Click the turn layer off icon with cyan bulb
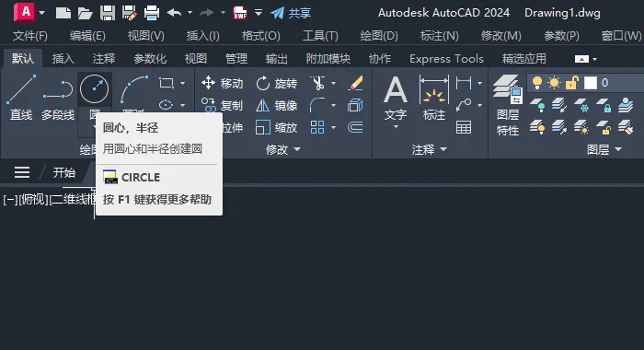This screenshot has width=644, height=350. point(537,105)
